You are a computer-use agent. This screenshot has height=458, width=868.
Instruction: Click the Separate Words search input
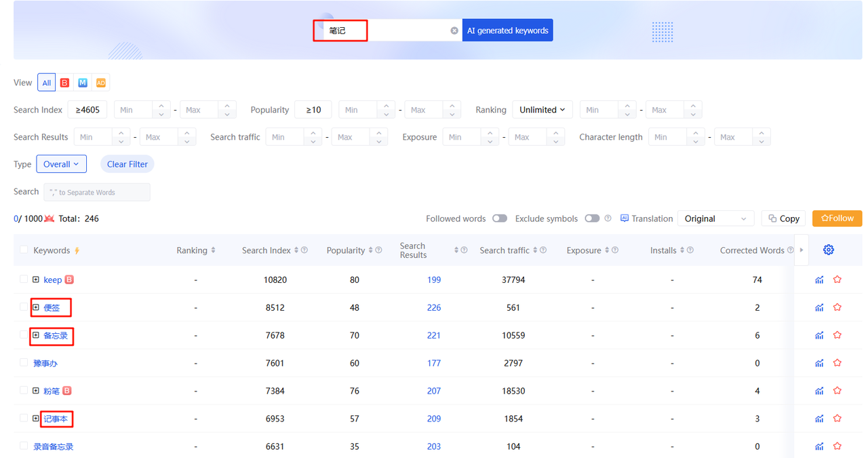pyautogui.click(x=97, y=193)
